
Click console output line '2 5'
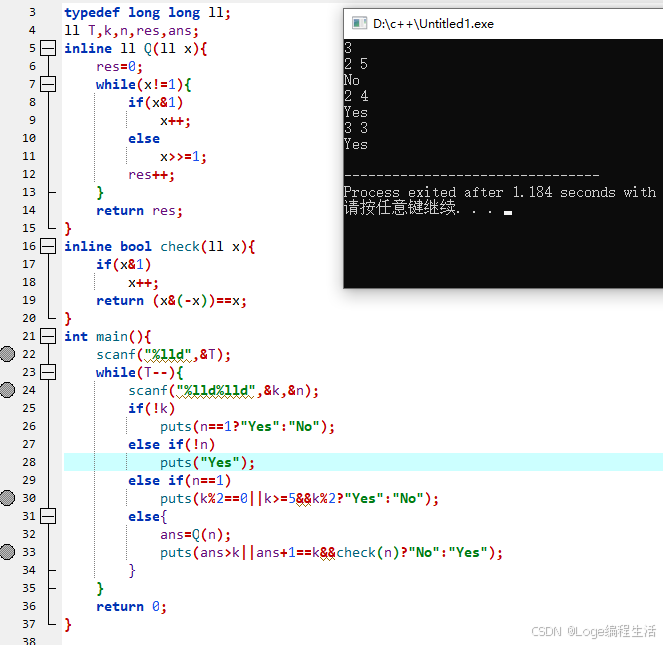pyautogui.click(x=356, y=64)
